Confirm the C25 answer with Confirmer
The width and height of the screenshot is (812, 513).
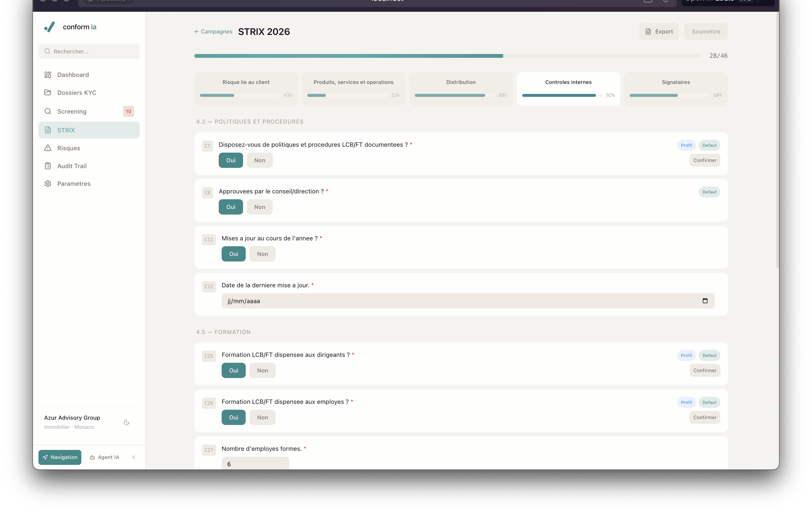pos(705,370)
